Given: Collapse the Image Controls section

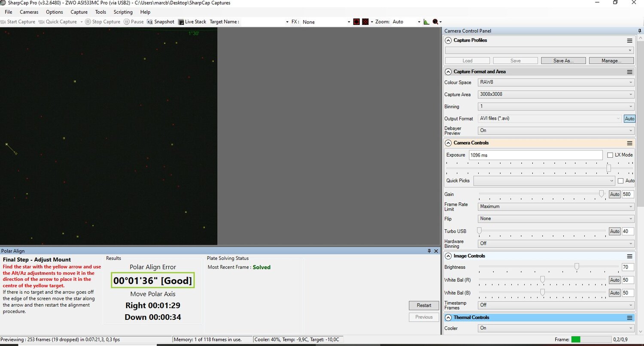Looking at the screenshot, I should pyautogui.click(x=449, y=256).
